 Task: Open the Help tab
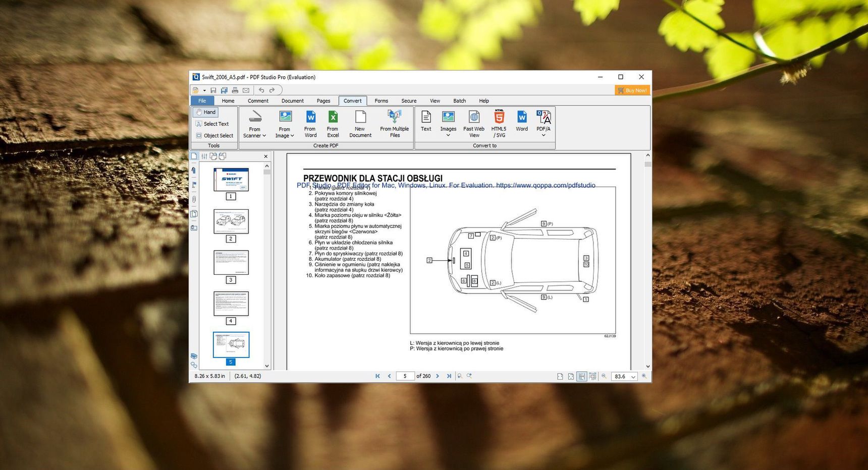(484, 101)
